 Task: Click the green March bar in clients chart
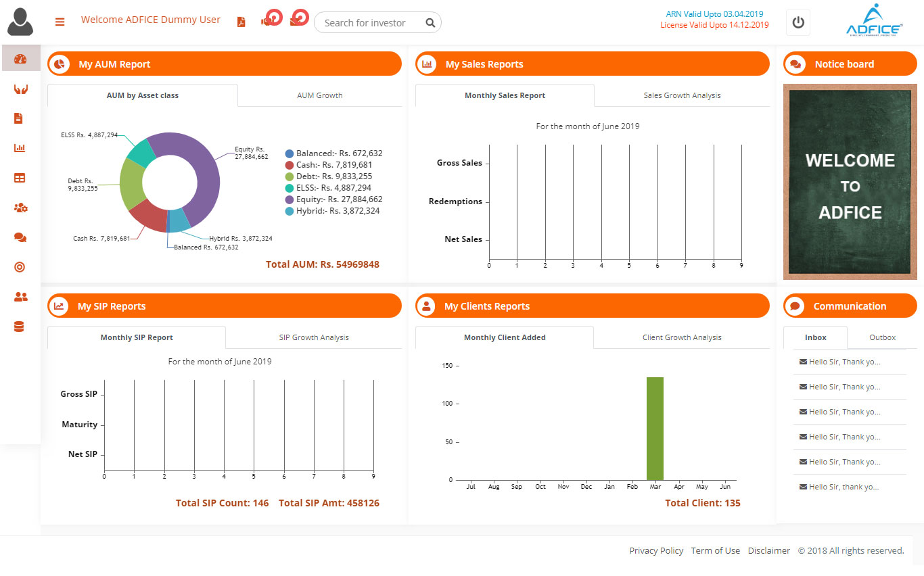point(655,428)
